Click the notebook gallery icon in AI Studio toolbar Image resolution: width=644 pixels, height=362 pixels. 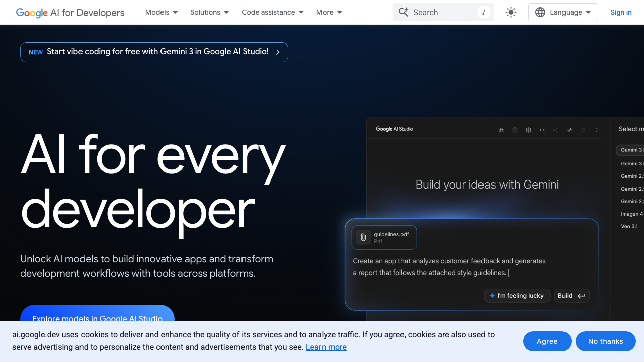point(529,130)
